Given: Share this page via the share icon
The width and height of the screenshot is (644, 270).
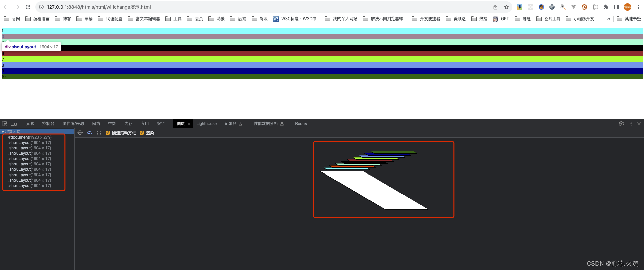Looking at the screenshot, I should click(x=495, y=7).
